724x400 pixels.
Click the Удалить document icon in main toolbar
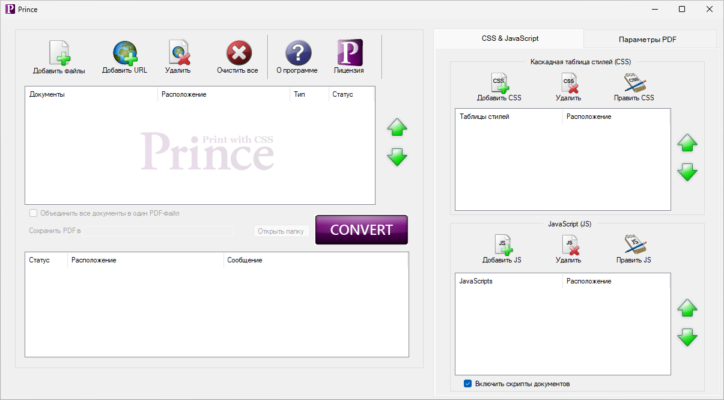pos(179,53)
